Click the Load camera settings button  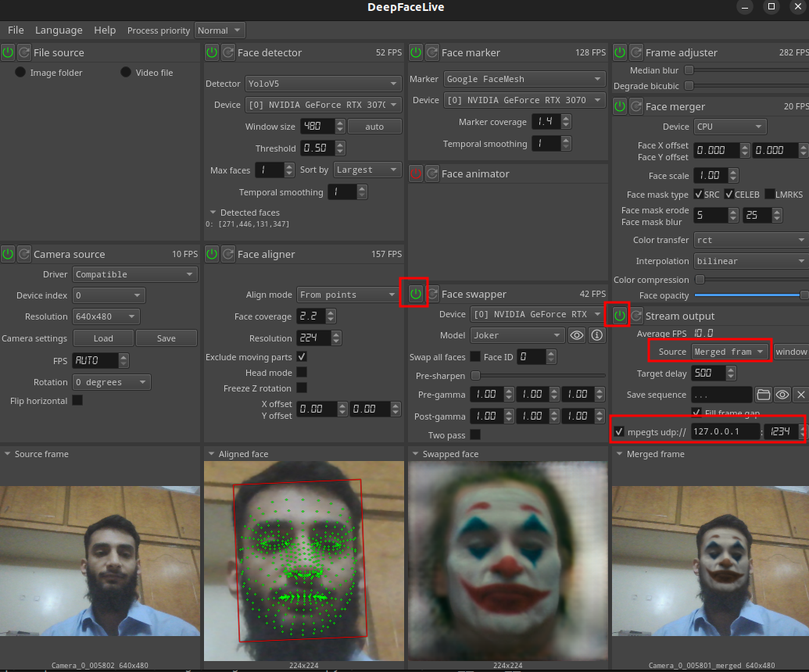[103, 338]
